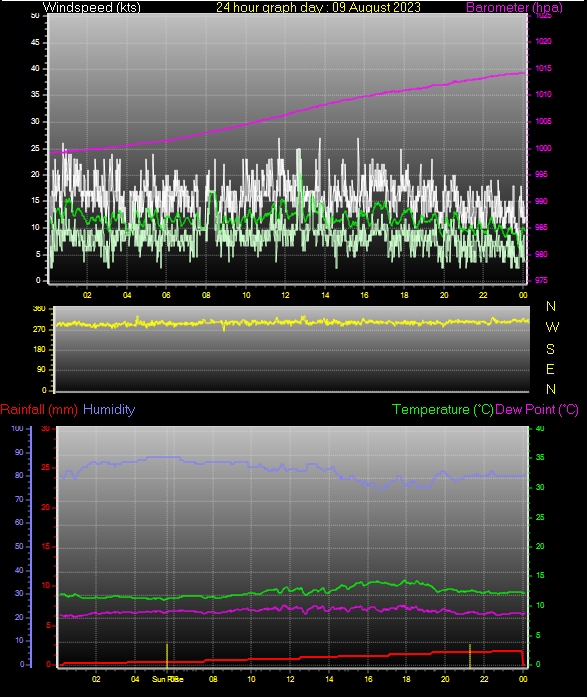Image resolution: width=587 pixels, height=697 pixels.
Task: Click the Temperature (°C) legend label
Action: (443, 409)
